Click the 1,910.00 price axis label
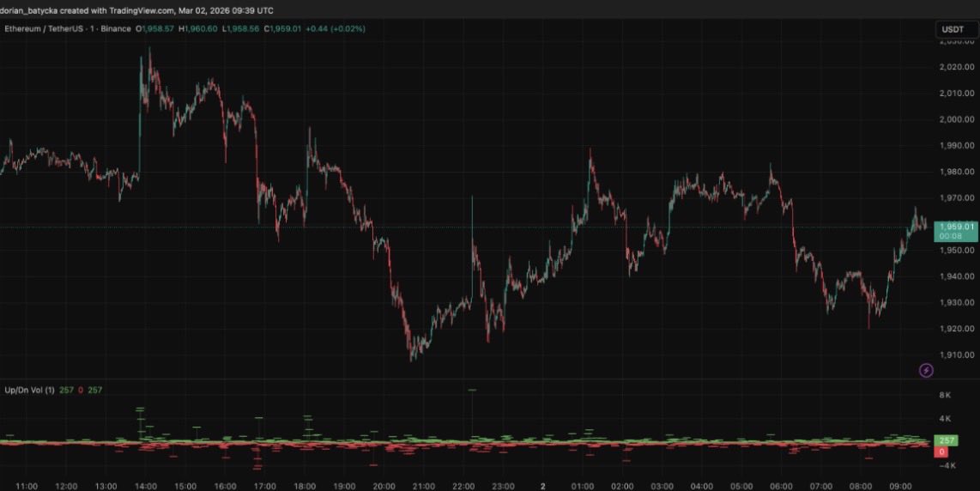Image resolution: width=980 pixels, height=491 pixels. [x=958, y=355]
